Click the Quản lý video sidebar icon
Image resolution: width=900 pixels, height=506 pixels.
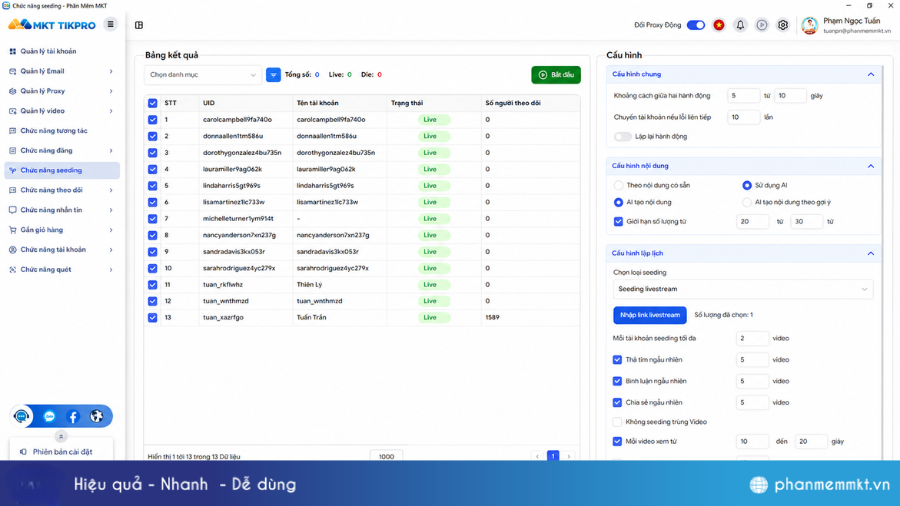[x=13, y=111]
